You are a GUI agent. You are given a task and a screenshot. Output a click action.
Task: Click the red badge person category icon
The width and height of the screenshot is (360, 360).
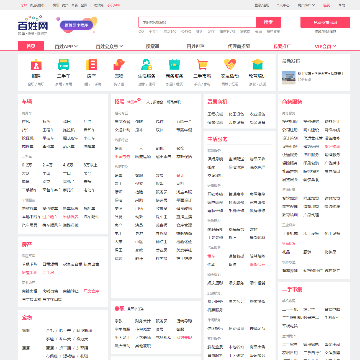tap(36, 64)
